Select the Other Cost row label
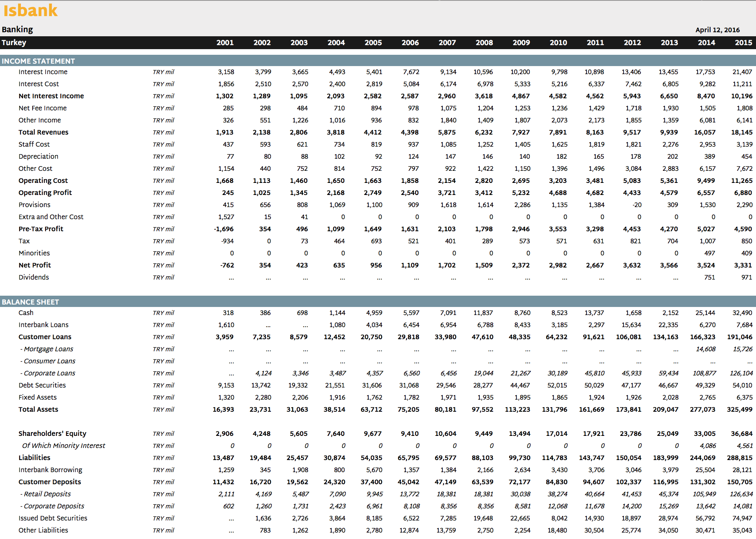Image resolution: width=756 pixels, height=539 pixels. (x=35, y=168)
